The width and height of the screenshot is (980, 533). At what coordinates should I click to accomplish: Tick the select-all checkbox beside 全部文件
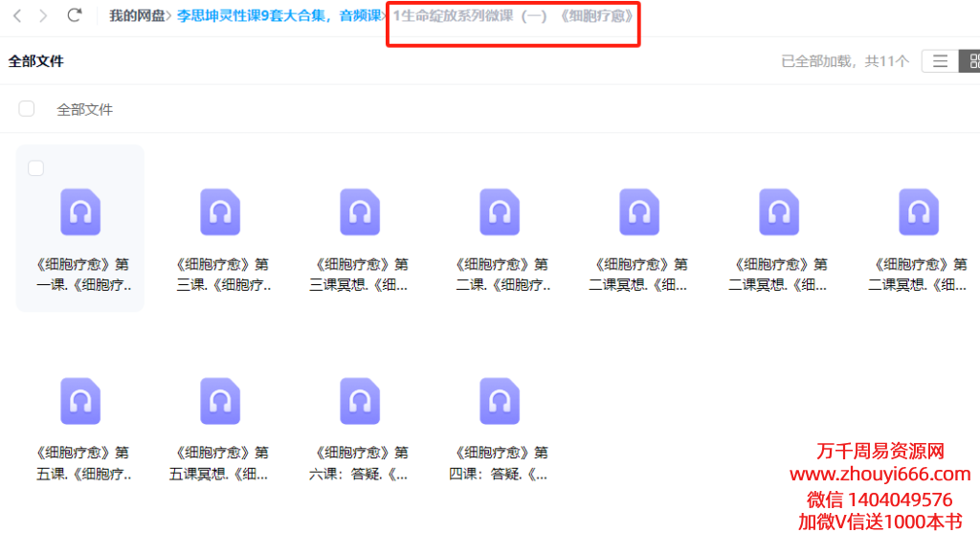coord(27,109)
